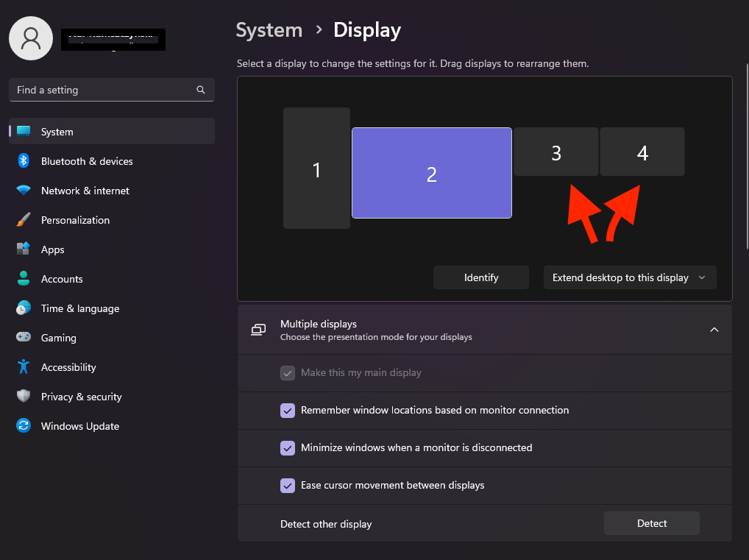Open Network & internet settings
Image resolution: width=749 pixels, height=560 pixels.
[112, 191]
